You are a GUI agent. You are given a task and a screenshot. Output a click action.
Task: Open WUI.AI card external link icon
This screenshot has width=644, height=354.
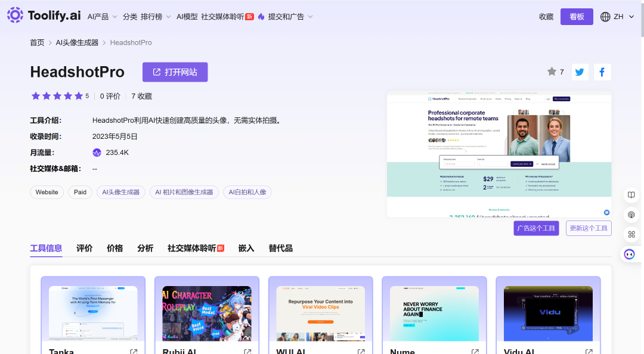click(361, 352)
